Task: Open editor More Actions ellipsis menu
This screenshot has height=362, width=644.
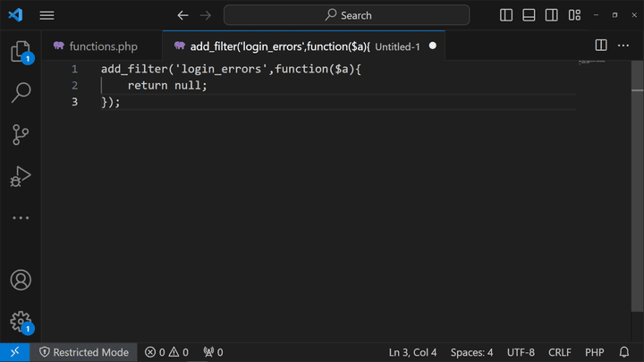Action: 623,46
